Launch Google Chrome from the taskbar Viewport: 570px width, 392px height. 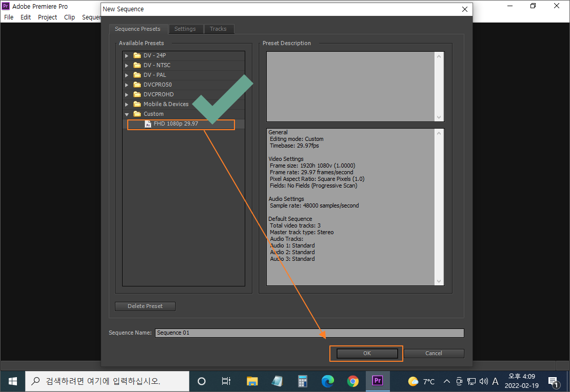point(352,381)
